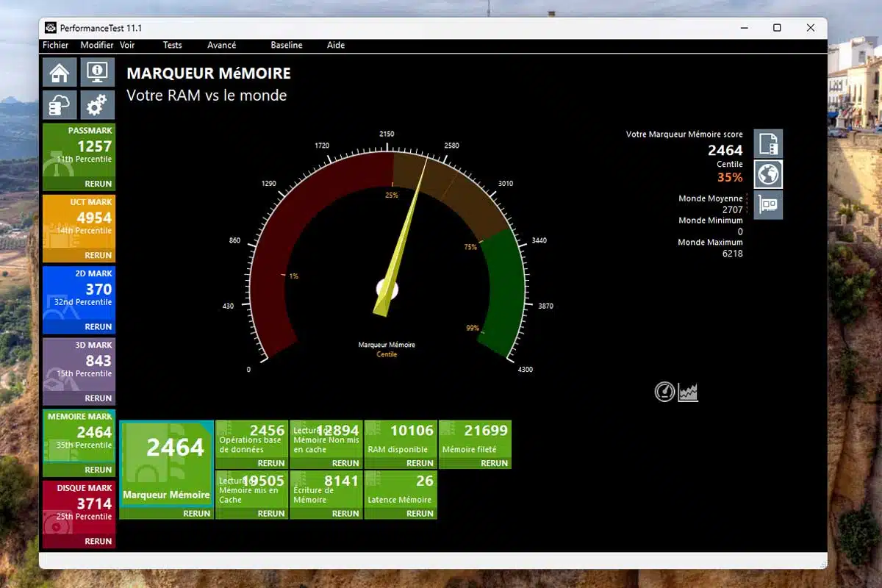Rerun the 3D Mark test
The width and height of the screenshot is (882, 588).
pos(98,398)
